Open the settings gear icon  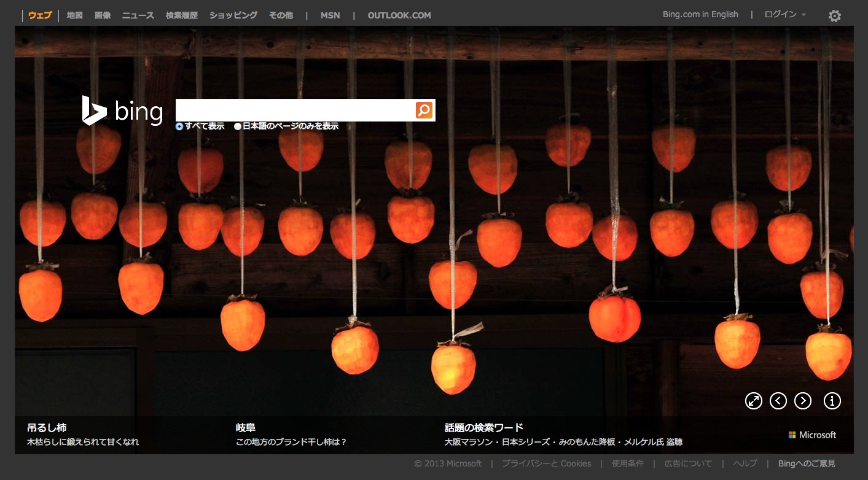[x=834, y=16]
